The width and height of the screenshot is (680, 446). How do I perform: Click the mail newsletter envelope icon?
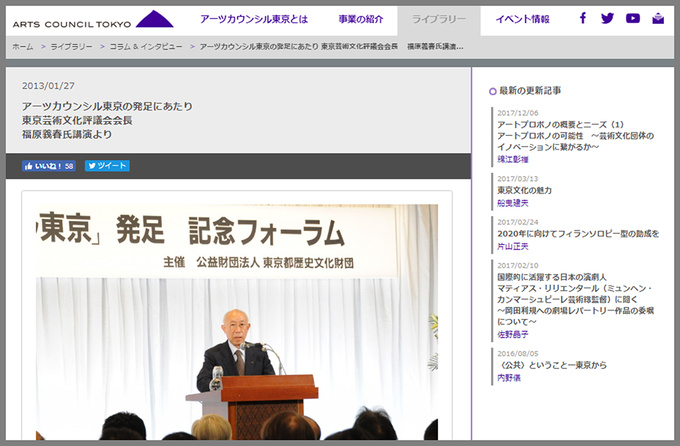(x=658, y=19)
